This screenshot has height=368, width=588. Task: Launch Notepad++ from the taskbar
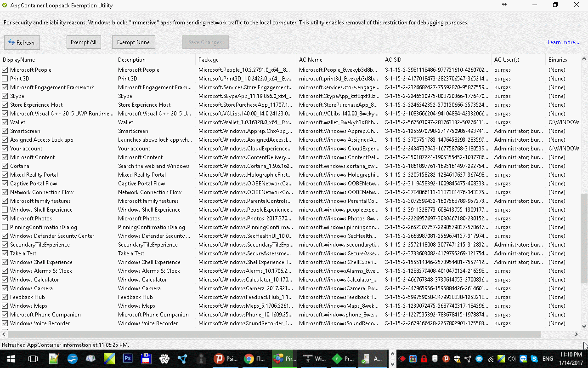pos(54,359)
